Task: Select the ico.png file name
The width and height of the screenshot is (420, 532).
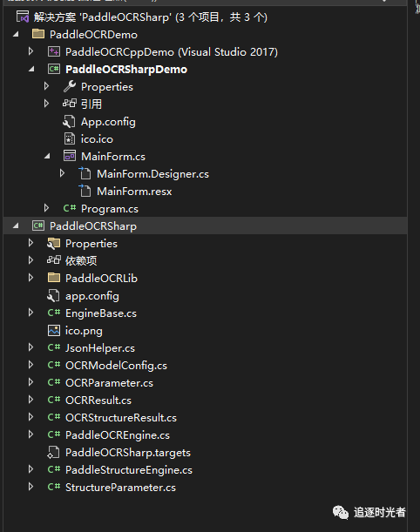Action: pos(84,331)
